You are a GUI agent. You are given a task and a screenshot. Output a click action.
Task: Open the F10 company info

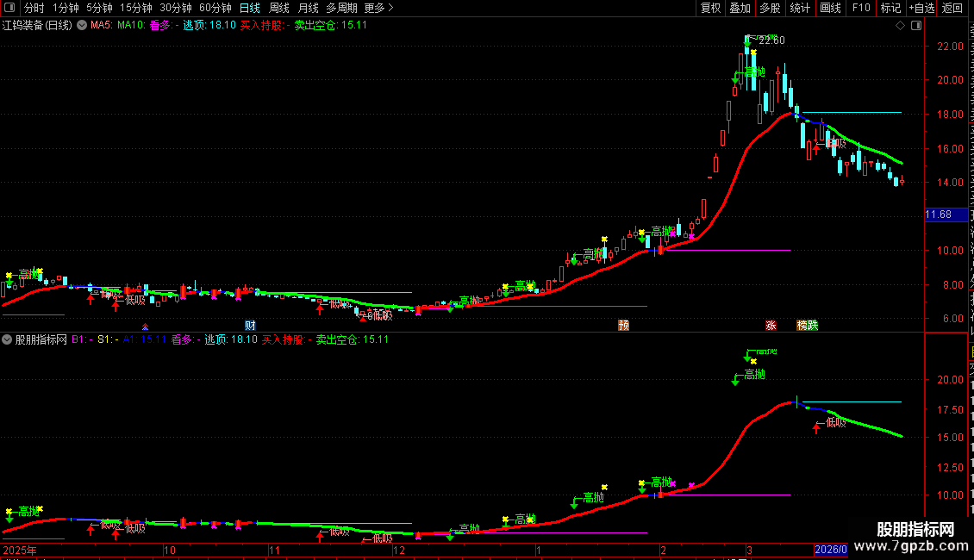coord(861,8)
